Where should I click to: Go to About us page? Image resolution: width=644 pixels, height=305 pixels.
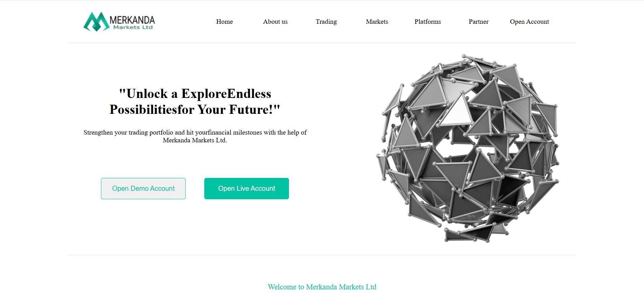pyautogui.click(x=275, y=22)
